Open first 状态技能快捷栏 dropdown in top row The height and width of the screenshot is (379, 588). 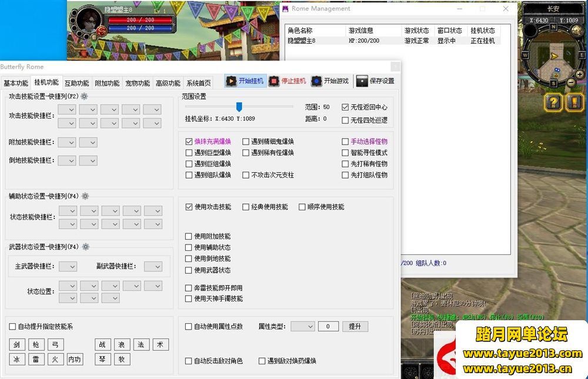(x=68, y=211)
